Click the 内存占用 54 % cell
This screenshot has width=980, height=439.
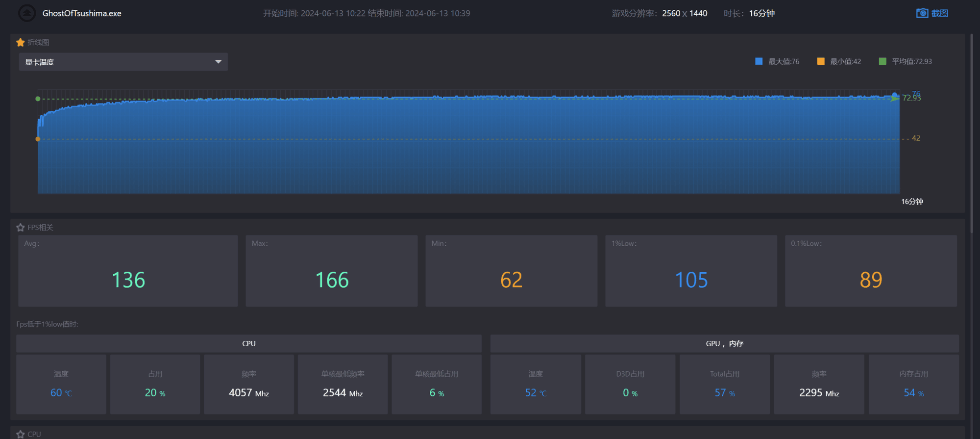point(913,384)
